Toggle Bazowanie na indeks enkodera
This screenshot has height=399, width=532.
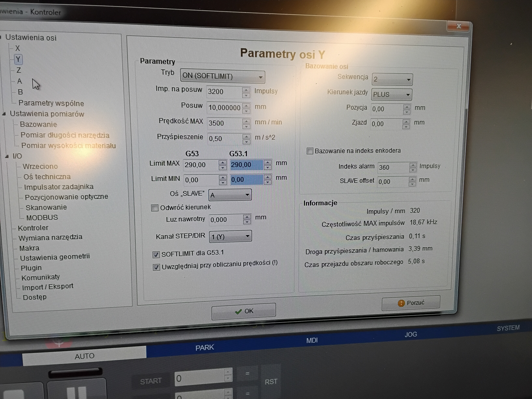310,151
